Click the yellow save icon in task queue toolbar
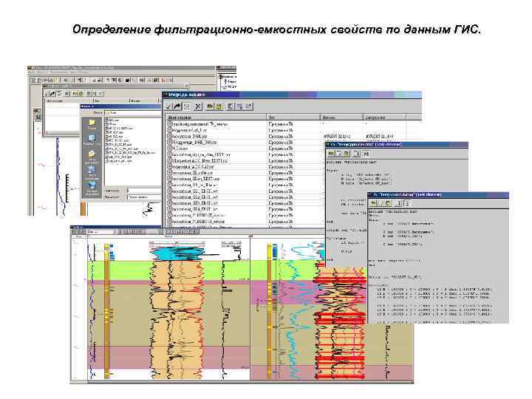532x399 pixels. [x=219, y=106]
